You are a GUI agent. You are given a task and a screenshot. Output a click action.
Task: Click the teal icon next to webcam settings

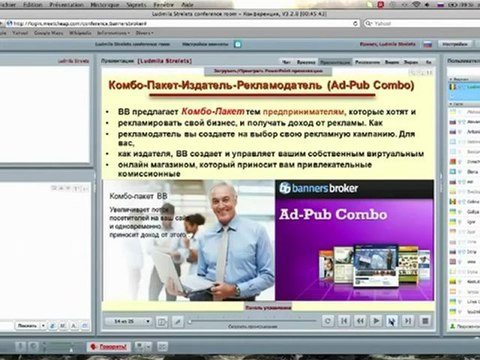click(238, 44)
